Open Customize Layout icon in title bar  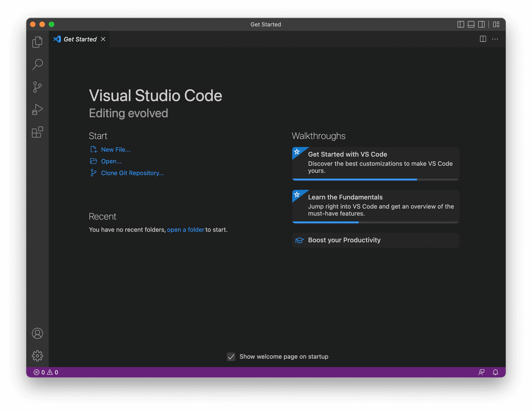(x=496, y=24)
